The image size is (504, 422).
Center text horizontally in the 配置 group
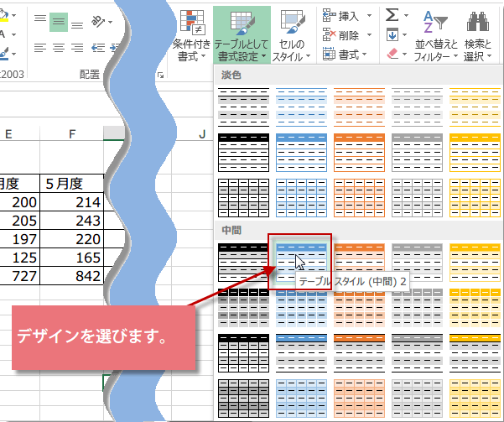(x=59, y=49)
